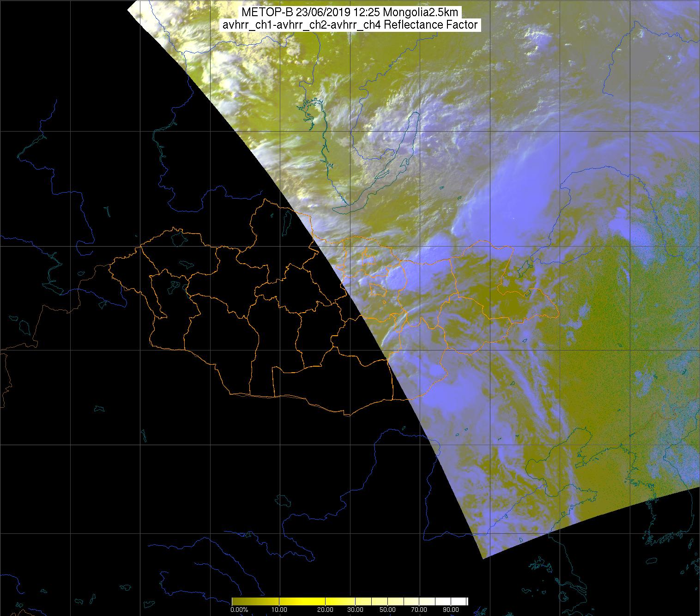Click the bright yellow colorbar segment between 10.00 and 20.00
700x616 pixels.
pos(302,601)
